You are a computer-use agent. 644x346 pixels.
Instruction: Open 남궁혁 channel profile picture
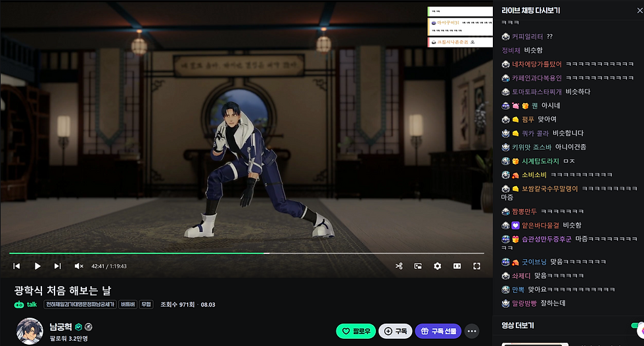(x=30, y=332)
